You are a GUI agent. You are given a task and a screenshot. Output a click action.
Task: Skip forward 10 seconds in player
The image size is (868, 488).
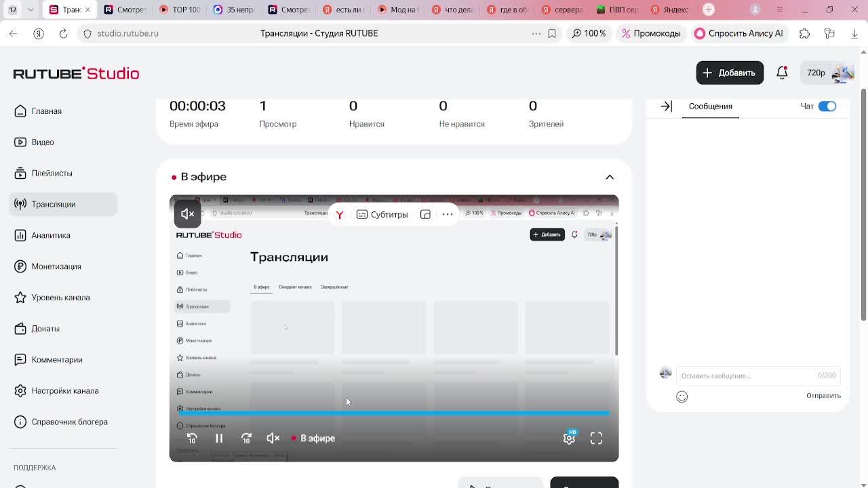coord(246,439)
